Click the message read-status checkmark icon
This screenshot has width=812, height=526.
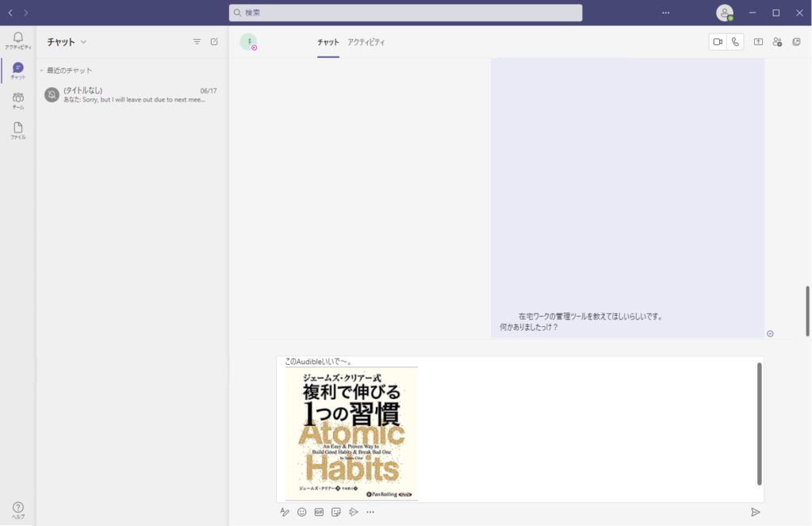click(x=770, y=334)
